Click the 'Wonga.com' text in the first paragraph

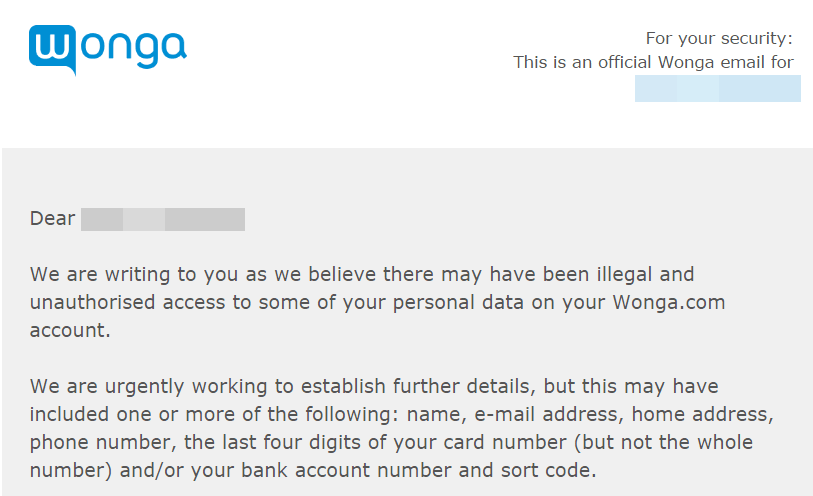669,302
